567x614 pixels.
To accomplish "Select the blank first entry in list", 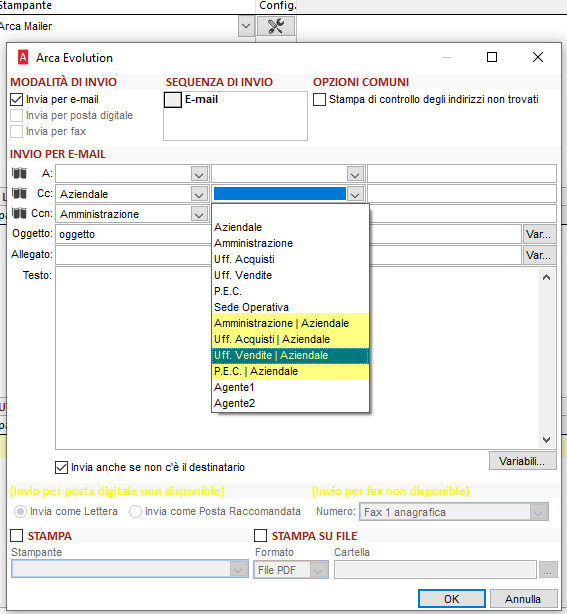I will click(290, 211).
